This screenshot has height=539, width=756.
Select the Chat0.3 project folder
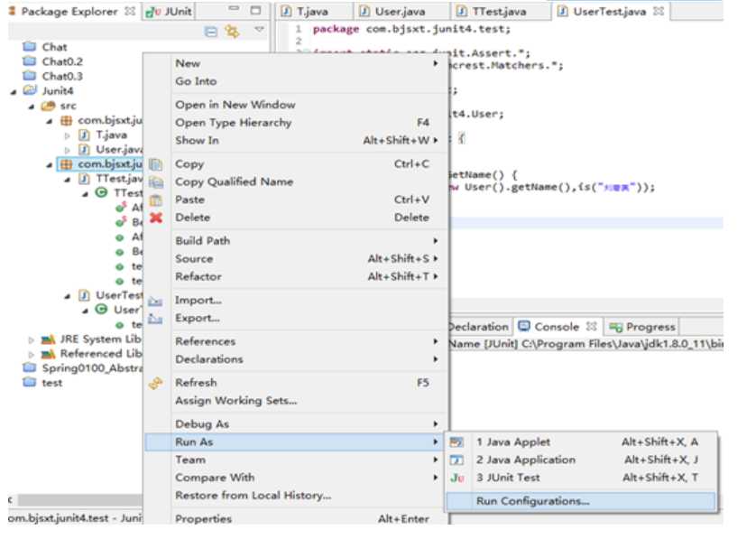coord(52,76)
